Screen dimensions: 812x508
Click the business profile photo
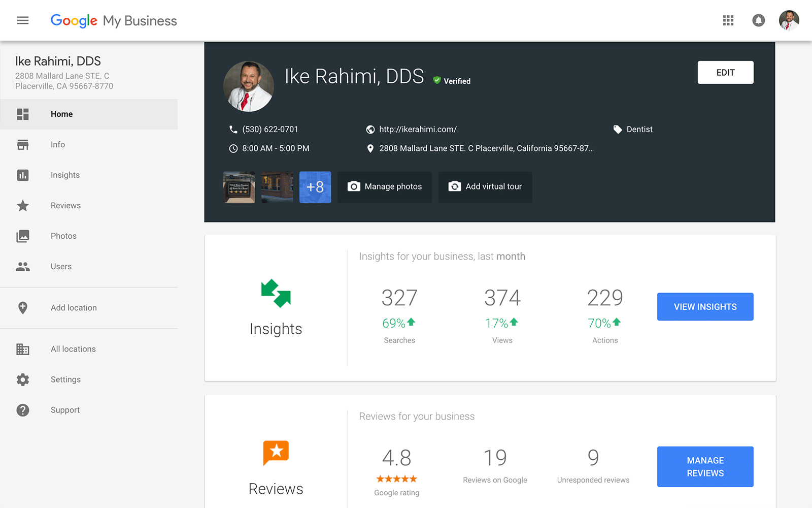(249, 86)
